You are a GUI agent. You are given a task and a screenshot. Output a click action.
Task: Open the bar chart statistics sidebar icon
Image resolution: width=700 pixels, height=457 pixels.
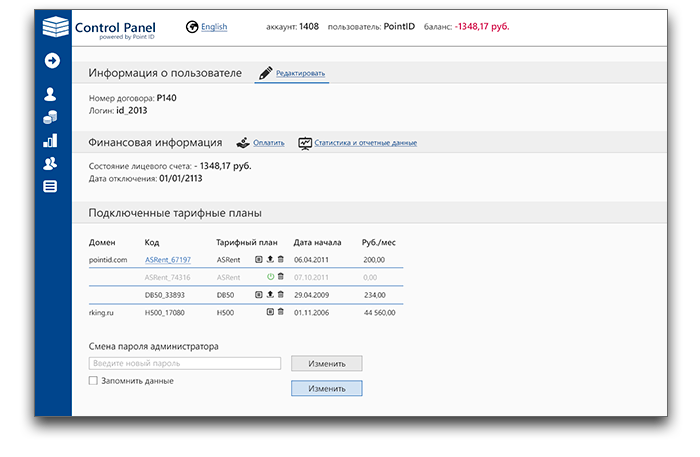(x=50, y=141)
